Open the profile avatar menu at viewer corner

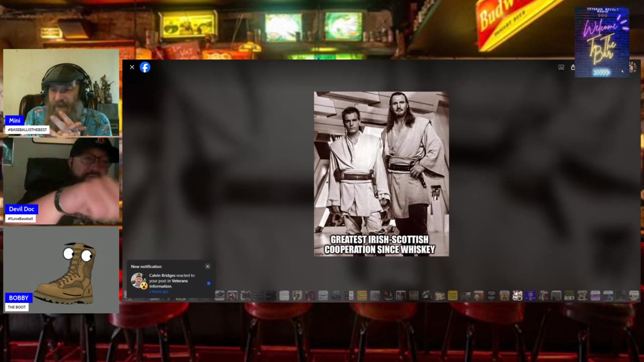tap(633, 67)
